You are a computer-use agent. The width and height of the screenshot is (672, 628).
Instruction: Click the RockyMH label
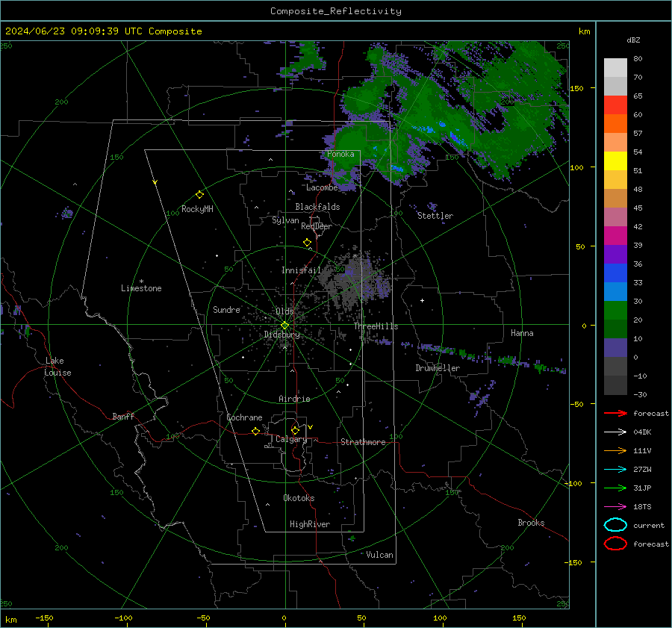pos(197,209)
